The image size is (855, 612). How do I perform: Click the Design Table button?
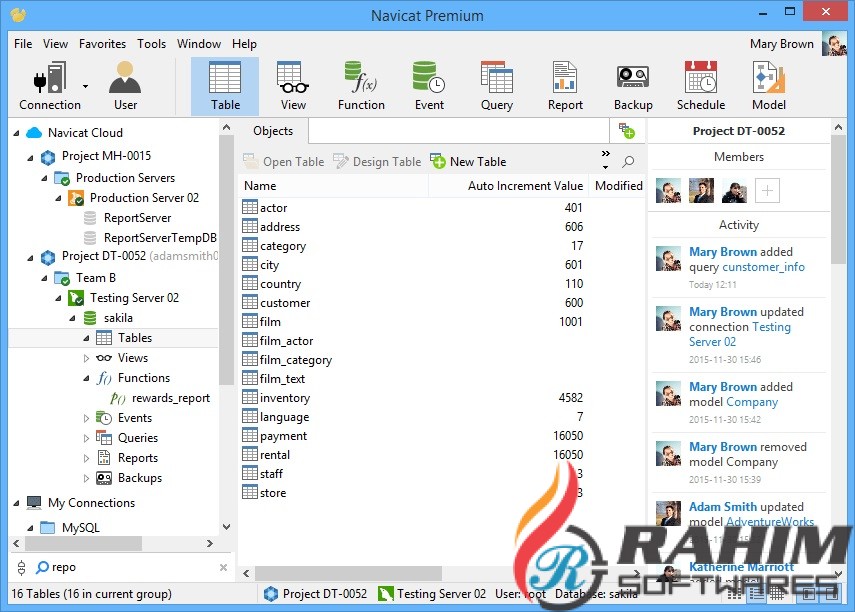pyautogui.click(x=377, y=161)
